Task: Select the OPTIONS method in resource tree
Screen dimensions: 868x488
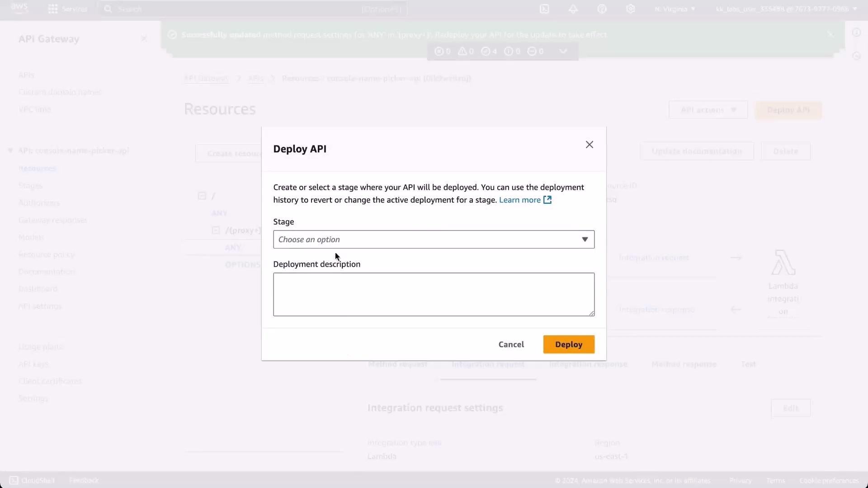Action: (243, 264)
